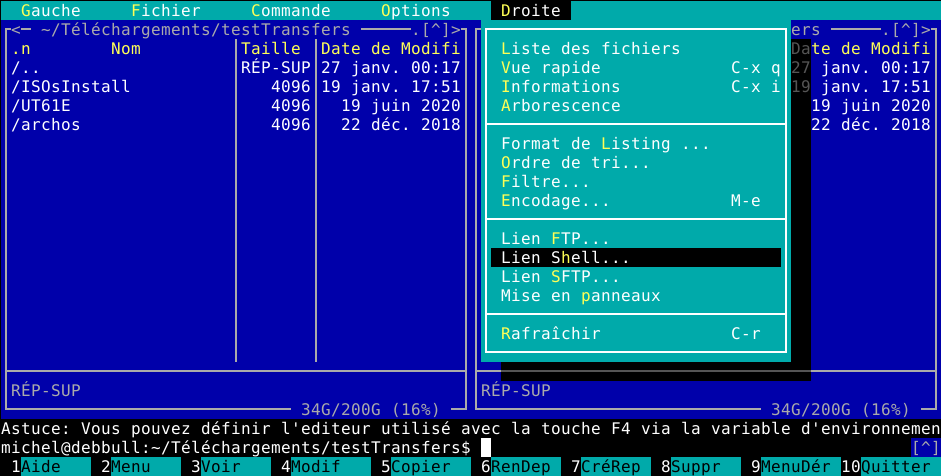Choose Vue rapide in Droite menu

636,68
